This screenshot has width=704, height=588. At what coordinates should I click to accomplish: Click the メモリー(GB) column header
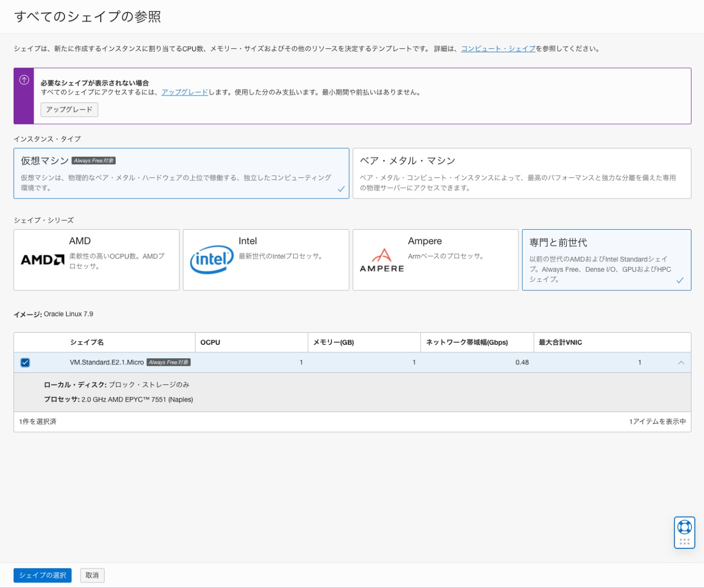(333, 342)
